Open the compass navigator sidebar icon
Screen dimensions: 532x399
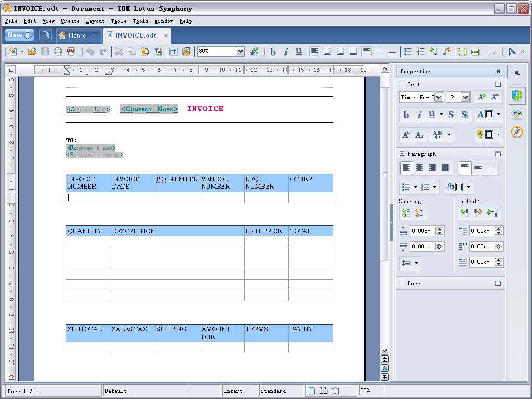pyautogui.click(x=517, y=131)
